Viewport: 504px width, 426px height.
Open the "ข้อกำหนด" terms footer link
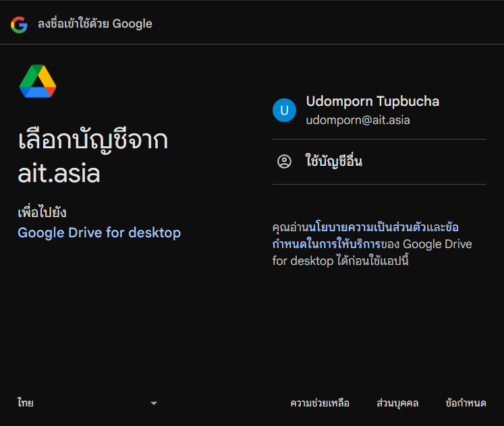point(466,404)
